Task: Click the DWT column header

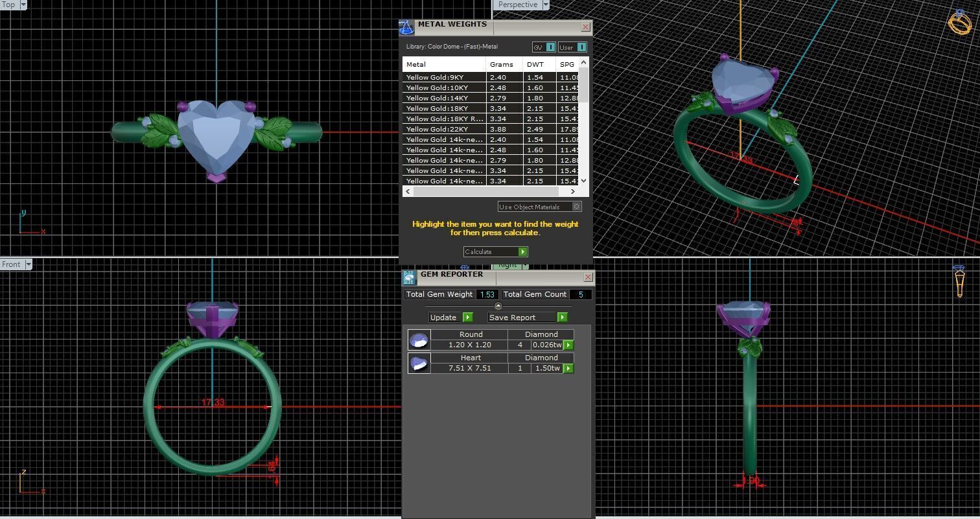Action: coord(539,64)
